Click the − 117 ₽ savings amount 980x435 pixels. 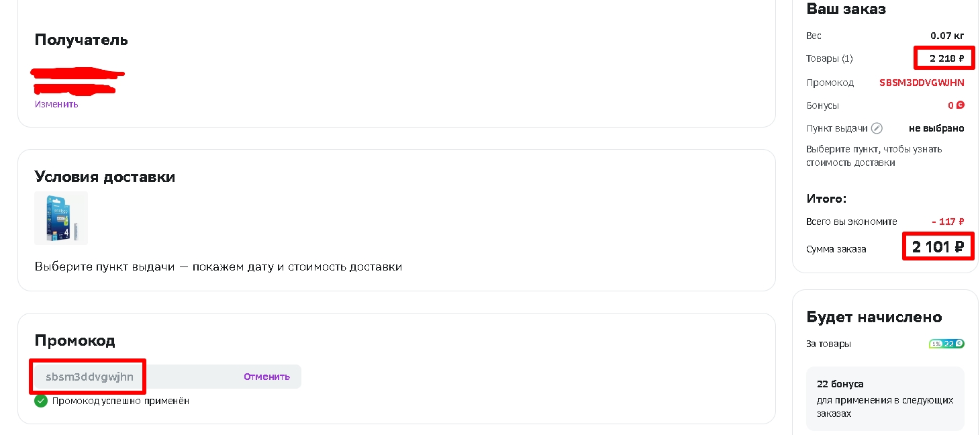(x=948, y=222)
